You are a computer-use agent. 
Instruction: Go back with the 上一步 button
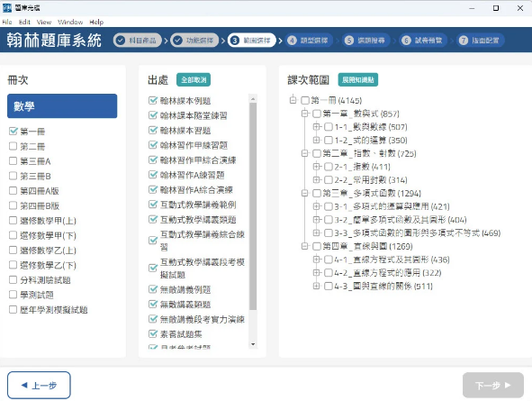(x=39, y=385)
